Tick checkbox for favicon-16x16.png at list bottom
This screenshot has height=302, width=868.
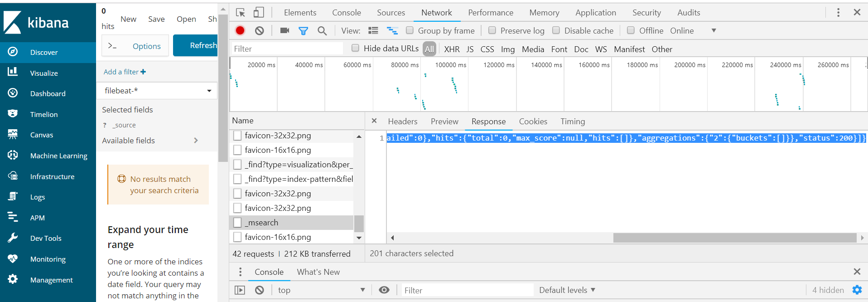pos(237,237)
